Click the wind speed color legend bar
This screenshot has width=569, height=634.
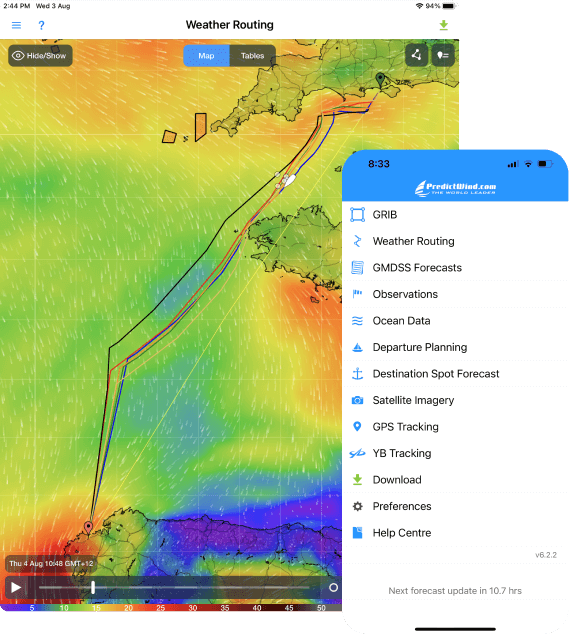pyautogui.click(x=171, y=607)
